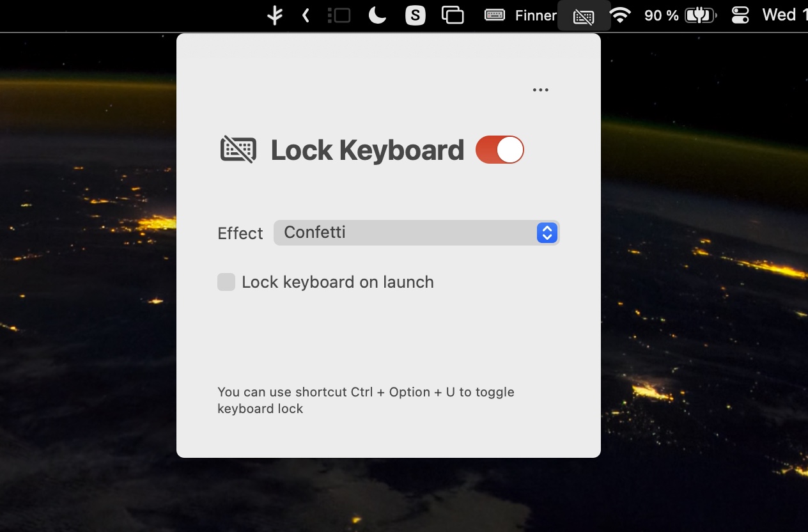Click the Lock Keyboard menu bar icon

[x=584, y=17]
